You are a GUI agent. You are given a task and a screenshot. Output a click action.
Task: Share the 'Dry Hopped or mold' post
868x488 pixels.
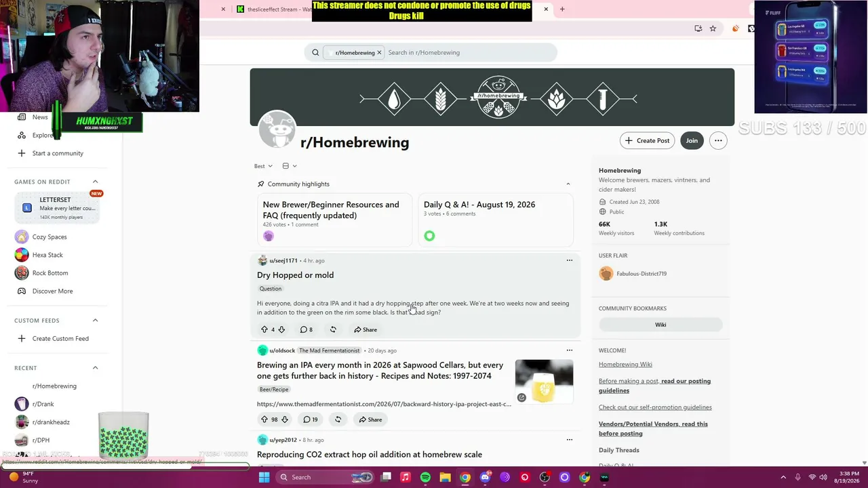(x=366, y=329)
